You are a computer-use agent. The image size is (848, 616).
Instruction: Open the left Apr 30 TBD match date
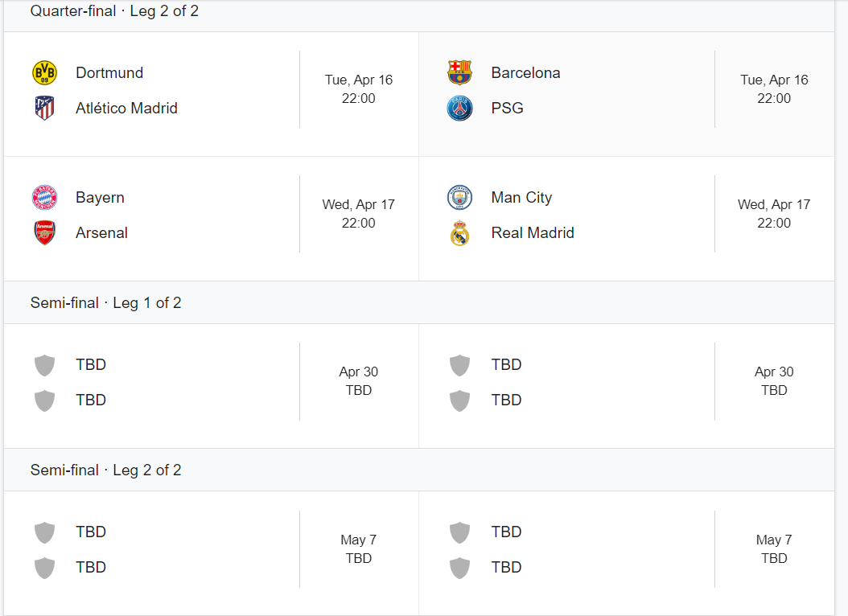click(359, 381)
